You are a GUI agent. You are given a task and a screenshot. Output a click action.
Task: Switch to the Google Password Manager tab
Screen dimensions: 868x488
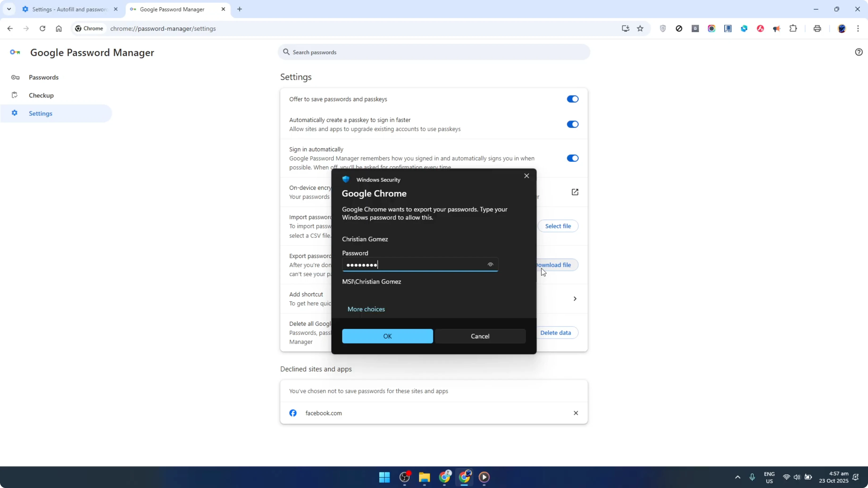(172, 9)
